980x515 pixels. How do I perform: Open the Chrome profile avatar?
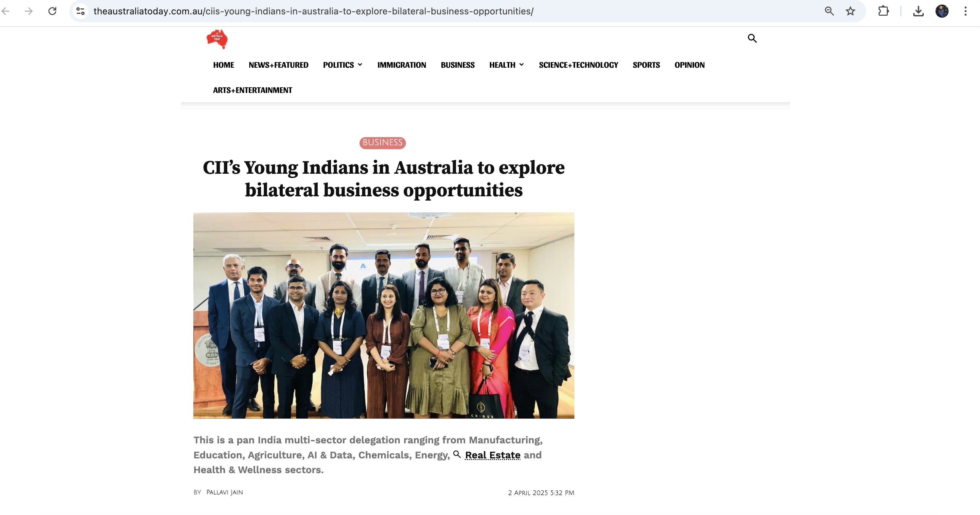[942, 11]
